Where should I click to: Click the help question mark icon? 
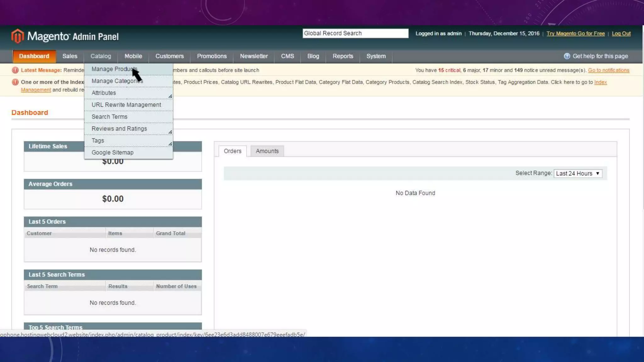pos(567,56)
